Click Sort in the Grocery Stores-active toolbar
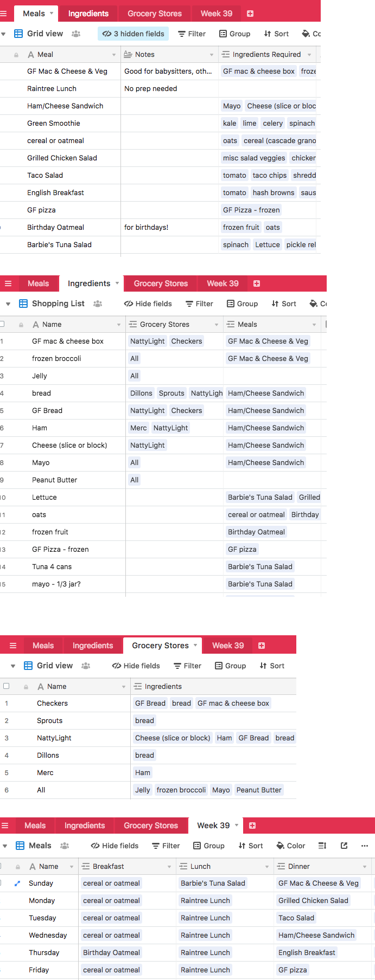The width and height of the screenshot is (375, 980). [x=272, y=666]
